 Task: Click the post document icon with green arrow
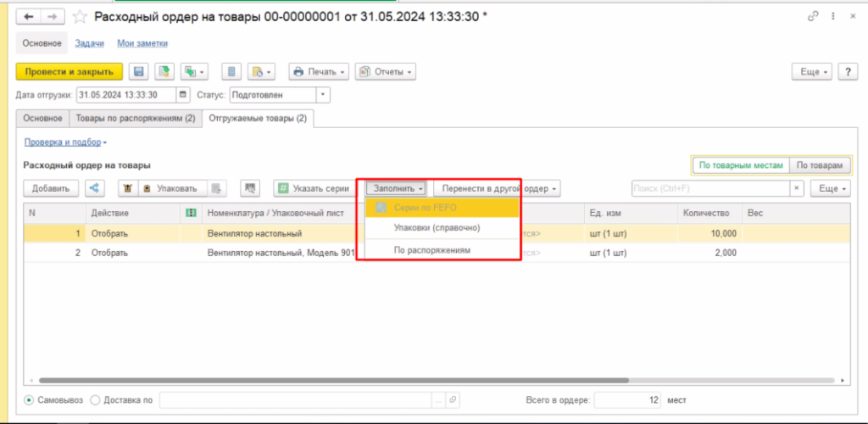164,72
